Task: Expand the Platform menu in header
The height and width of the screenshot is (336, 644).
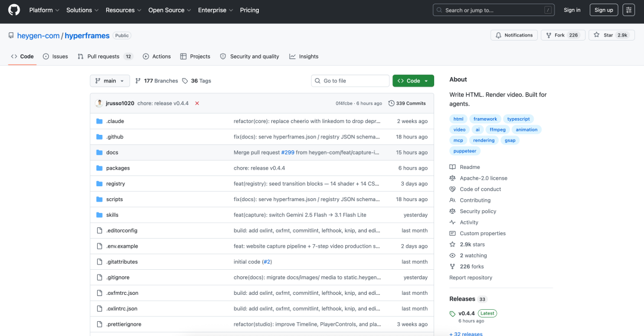Action: (44, 10)
